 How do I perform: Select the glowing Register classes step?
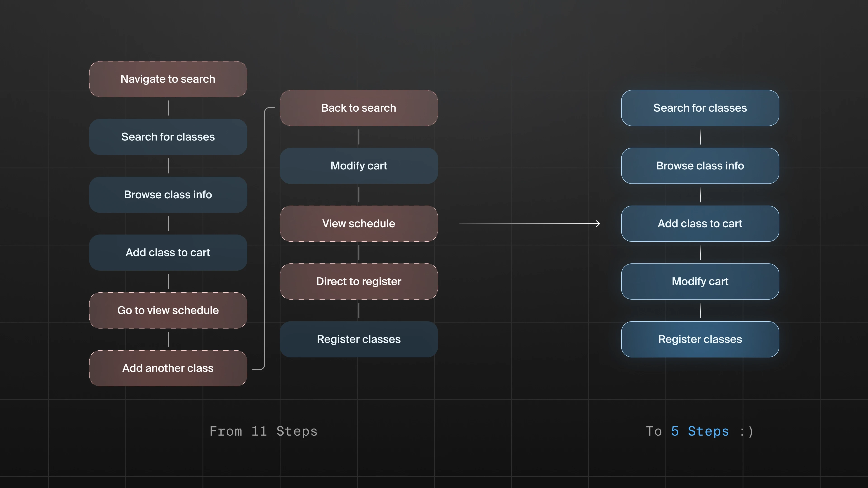[700, 340]
